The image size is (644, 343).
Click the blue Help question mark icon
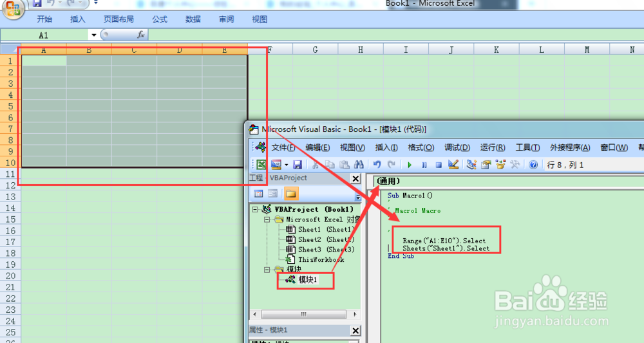point(533,165)
